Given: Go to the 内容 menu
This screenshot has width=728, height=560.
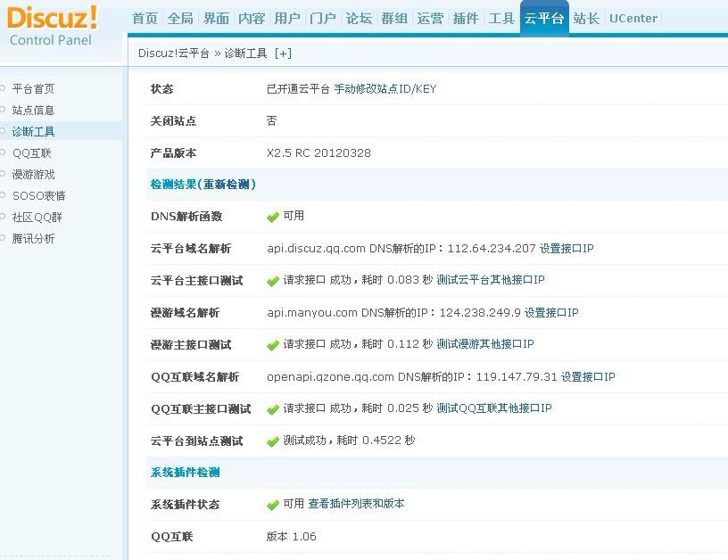Looking at the screenshot, I should (x=252, y=19).
